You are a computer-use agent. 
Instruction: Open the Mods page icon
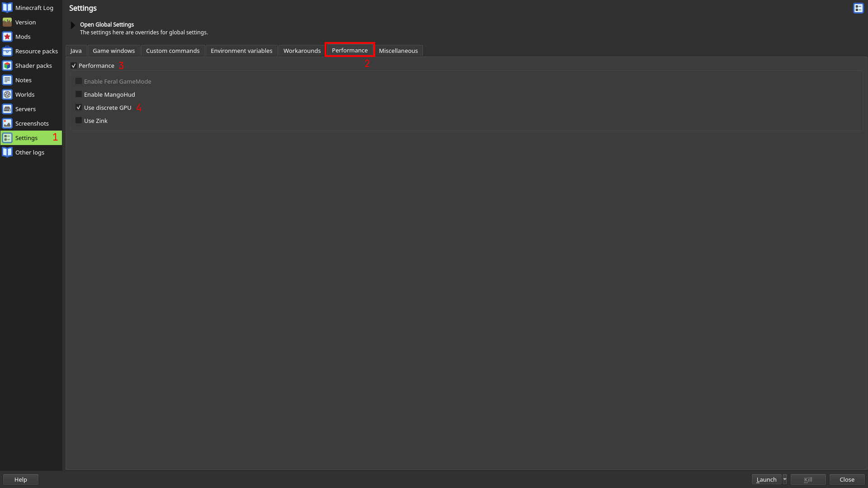[7, 36]
